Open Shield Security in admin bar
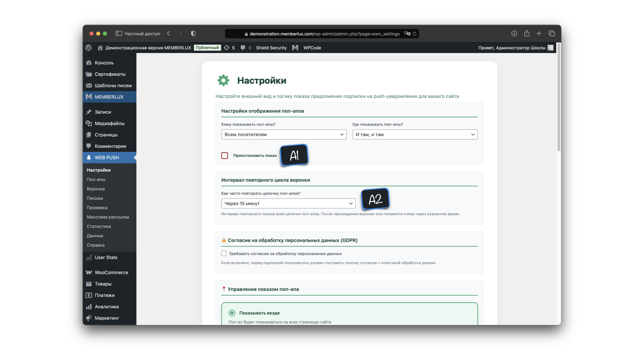This screenshot has height=362, width=644. point(271,48)
